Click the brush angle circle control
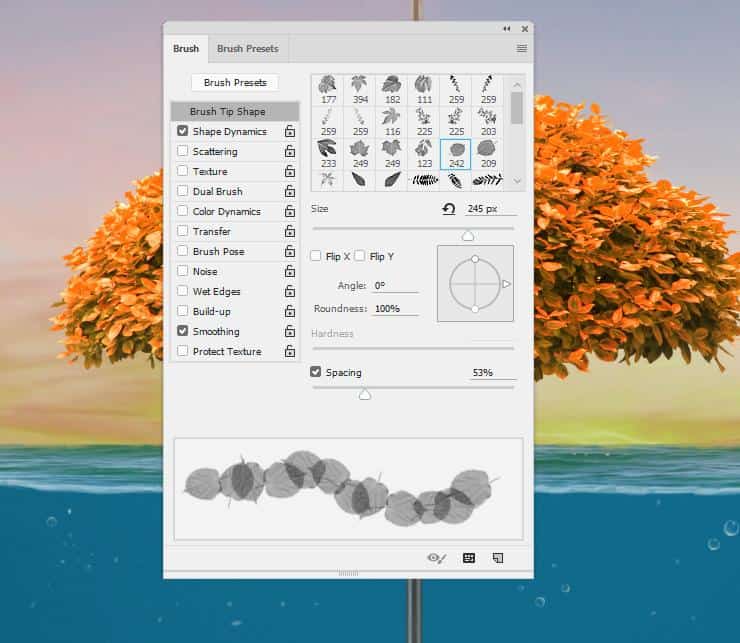The image size is (740, 643). pyautogui.click(x=475, y=284)
